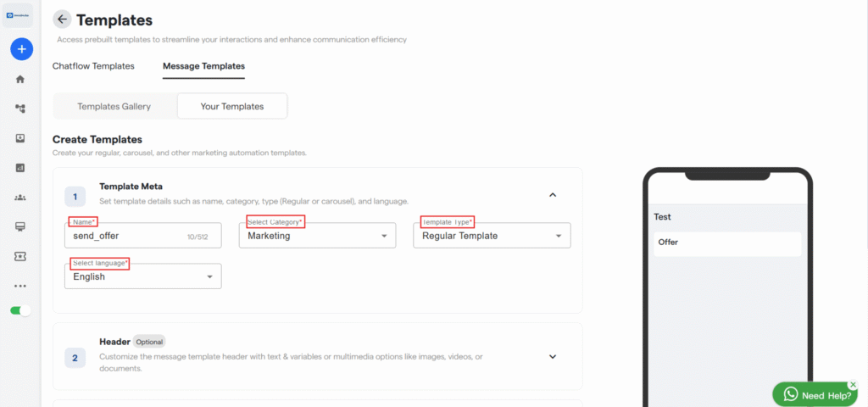Click the template Name input field
Screen dimensions: 868x407
127,236
